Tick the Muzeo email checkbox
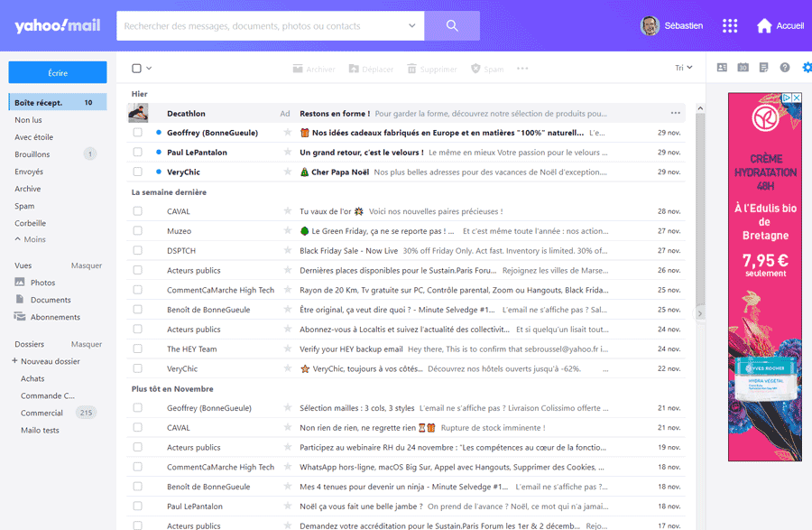This screenshot has height=530, width=812. (x=137, y=231)
